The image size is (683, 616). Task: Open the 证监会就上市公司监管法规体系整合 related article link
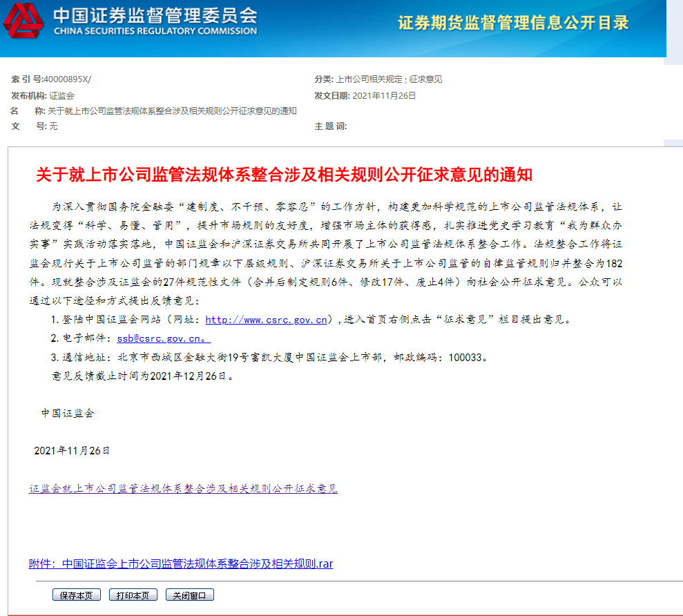pos(183,489)
